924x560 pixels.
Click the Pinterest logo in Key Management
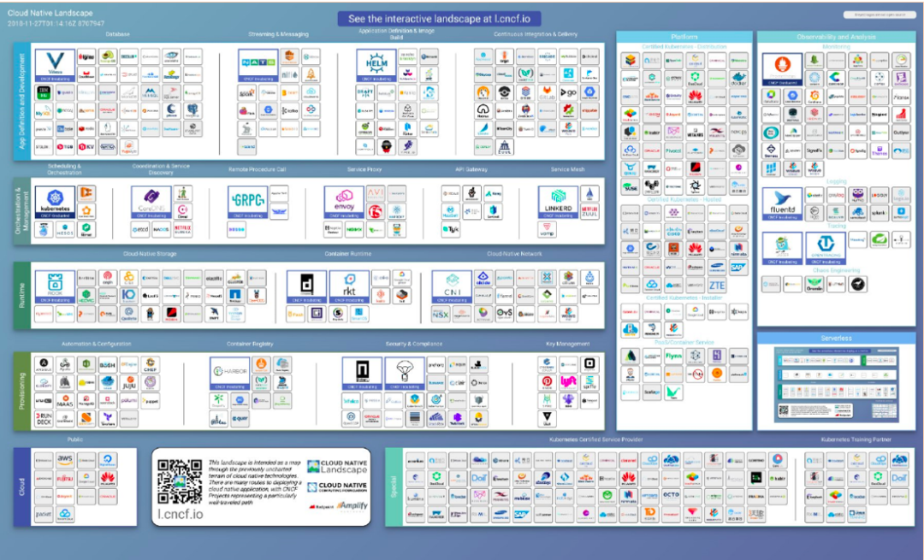point(547,383)
